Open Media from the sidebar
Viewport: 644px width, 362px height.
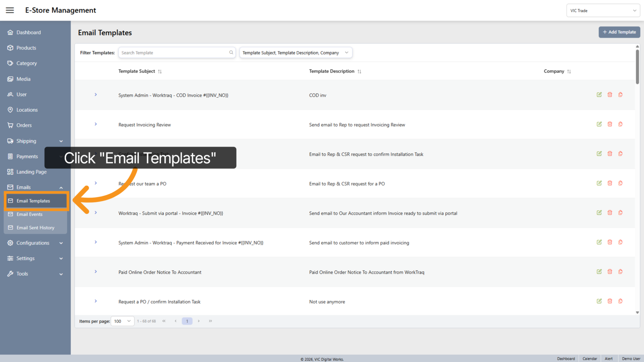(24, 79)
